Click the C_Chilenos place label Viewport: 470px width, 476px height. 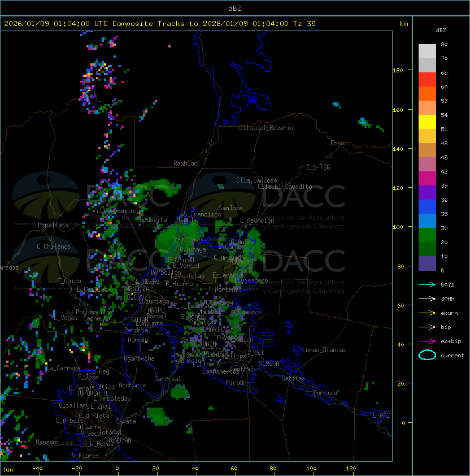pyautogui.click(x=54, y=246)
